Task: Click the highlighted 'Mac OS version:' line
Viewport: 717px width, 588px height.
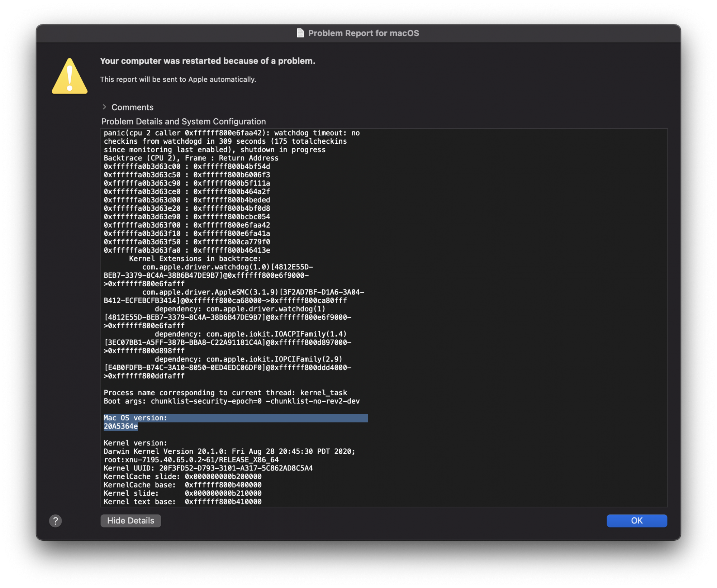Action: tap(136, 418)
